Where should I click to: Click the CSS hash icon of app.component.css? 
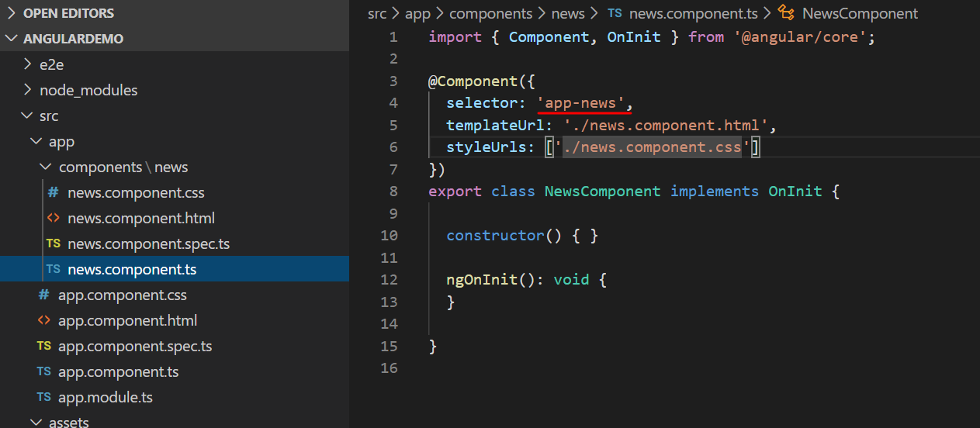(x=43, y=295)
